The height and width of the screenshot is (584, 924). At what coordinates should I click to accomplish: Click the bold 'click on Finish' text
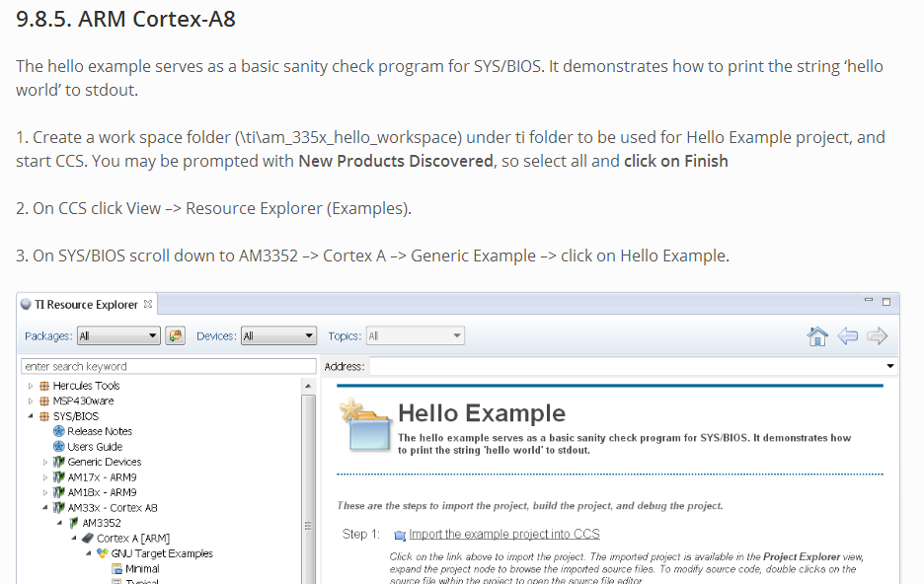coord(676,161)
